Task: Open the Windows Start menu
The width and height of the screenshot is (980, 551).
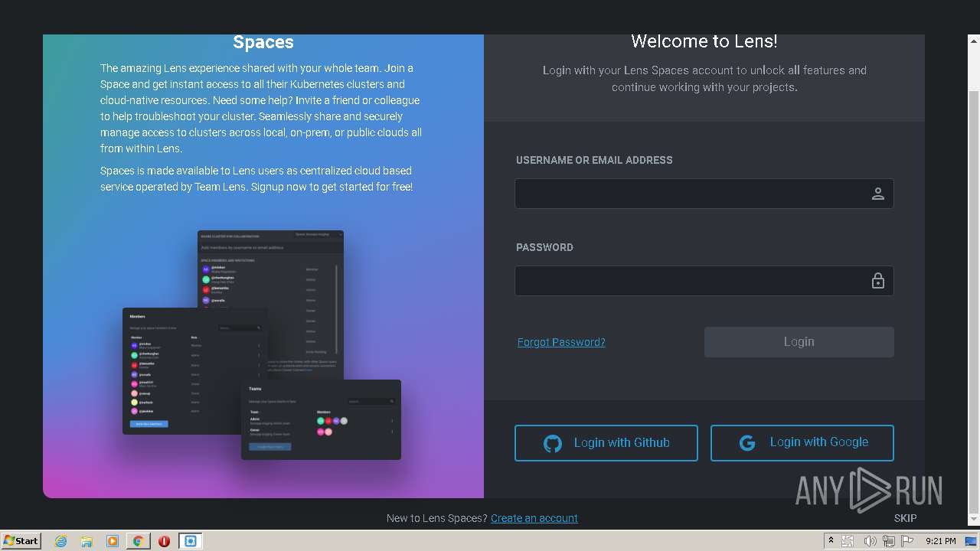Action: pyautogui.click(x=21, y=540)
